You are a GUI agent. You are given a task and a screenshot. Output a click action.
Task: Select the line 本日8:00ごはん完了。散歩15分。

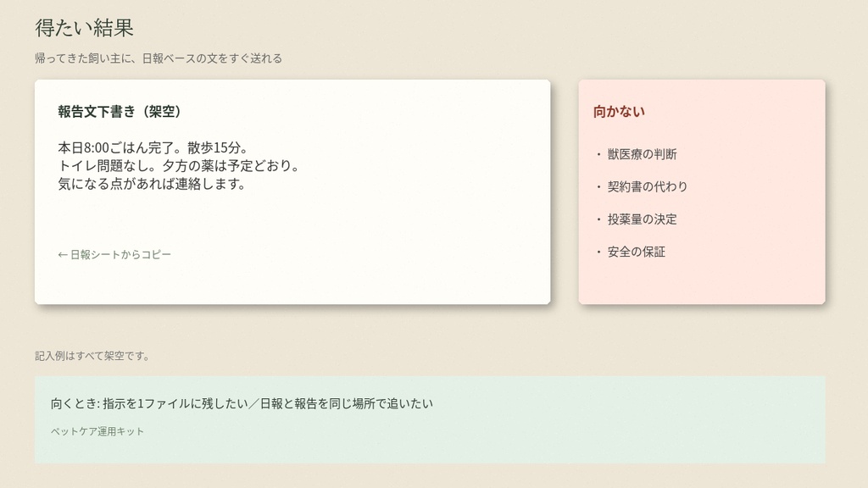click(x=153, y=147)
